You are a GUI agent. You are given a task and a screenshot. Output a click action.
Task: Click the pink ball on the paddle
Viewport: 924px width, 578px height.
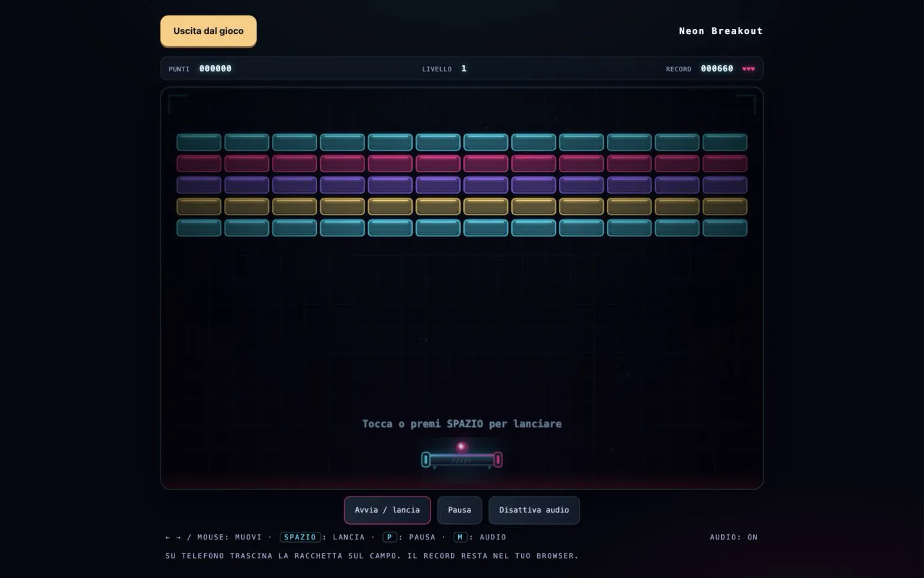461,448
